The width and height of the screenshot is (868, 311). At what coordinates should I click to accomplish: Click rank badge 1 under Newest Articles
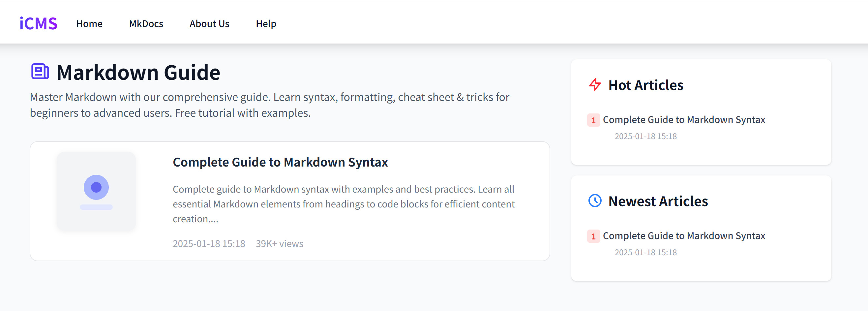tap(593, 236)
